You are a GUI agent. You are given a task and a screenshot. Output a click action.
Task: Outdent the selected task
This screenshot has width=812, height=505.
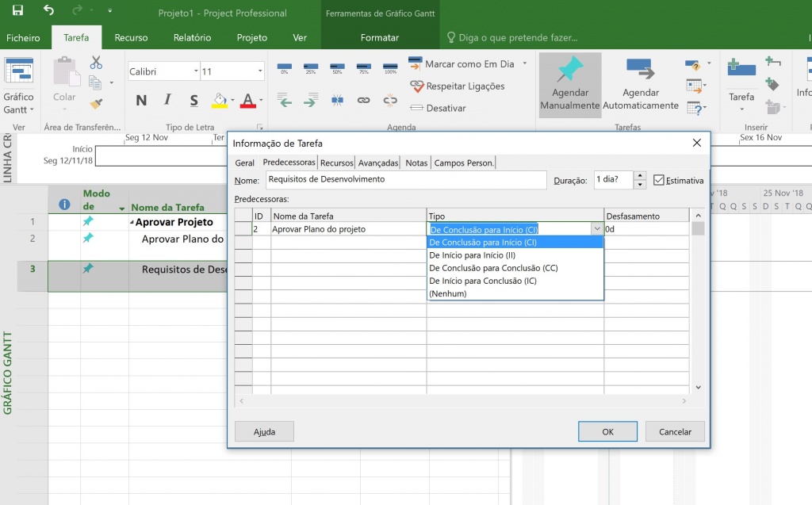(x=284, y=101)
